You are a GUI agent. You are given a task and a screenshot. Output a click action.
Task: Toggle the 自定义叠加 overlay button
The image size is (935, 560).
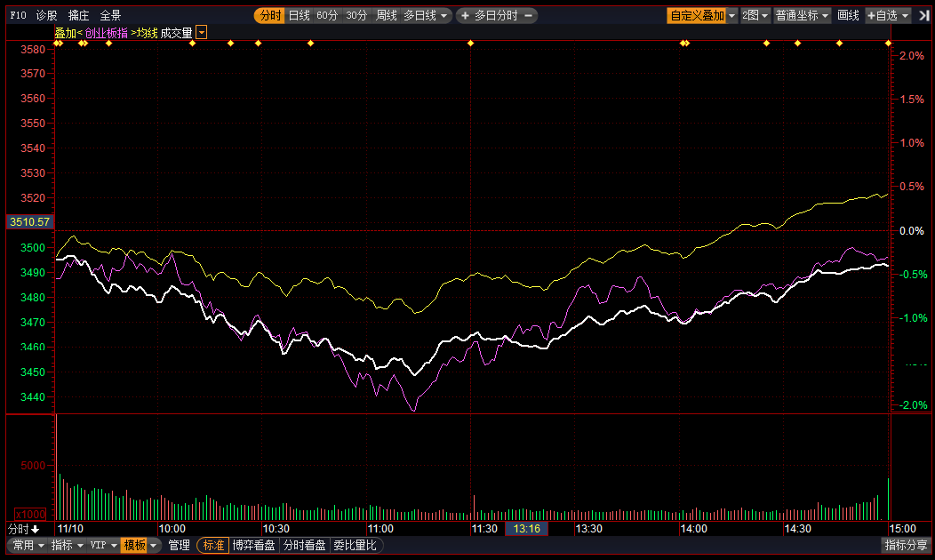(x=697, y=15)
